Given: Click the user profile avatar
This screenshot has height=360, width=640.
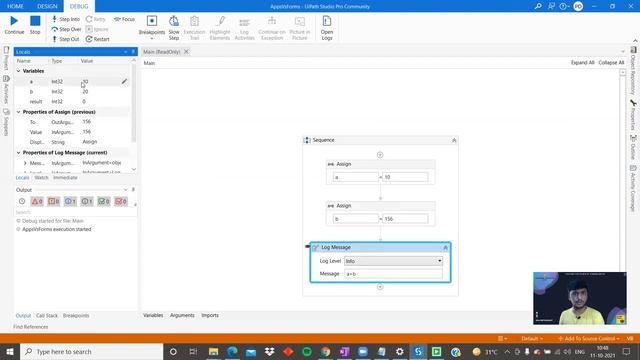Looking at the screenshot, I should 578,6.
